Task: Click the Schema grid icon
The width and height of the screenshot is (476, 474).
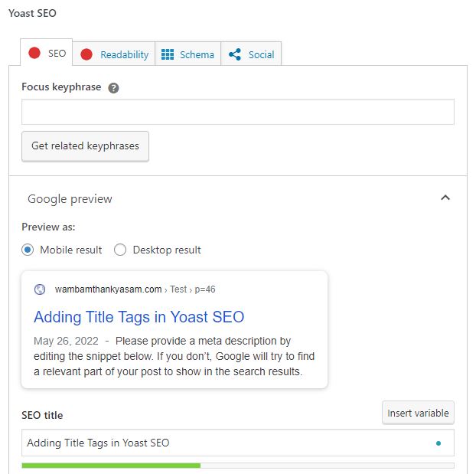Action: tap(168, 54)
